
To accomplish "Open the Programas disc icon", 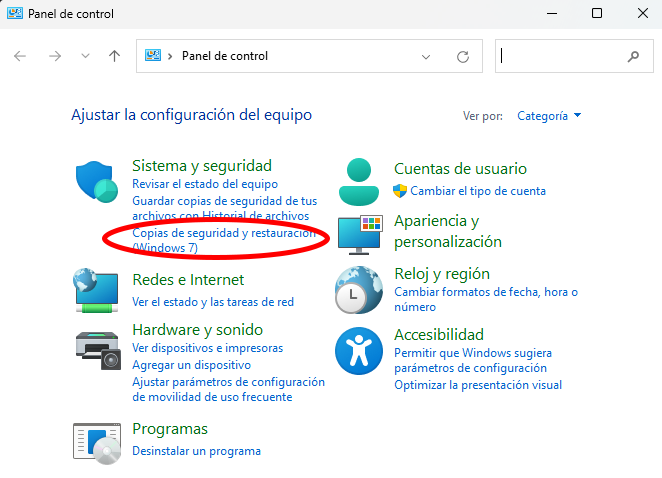I will pyautogui.click(x=97, y=443).
